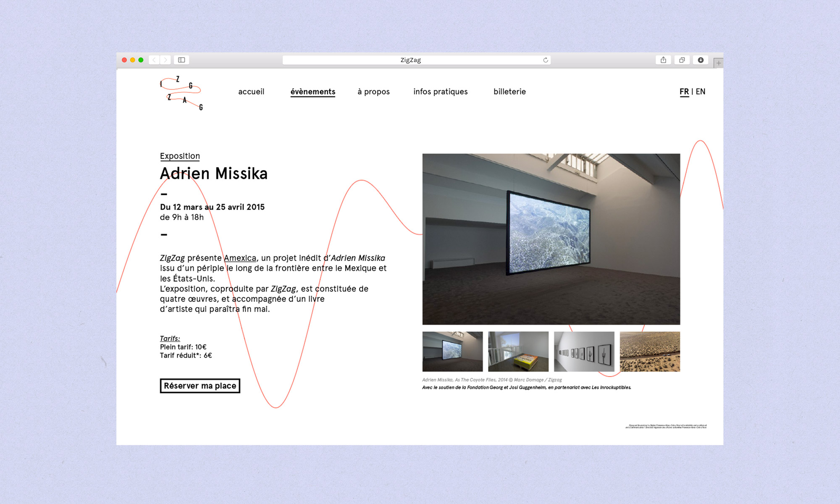Open the évènements menu item
Image resolution: width=840 pixels, height=504 pixels.
click(313, 92)
